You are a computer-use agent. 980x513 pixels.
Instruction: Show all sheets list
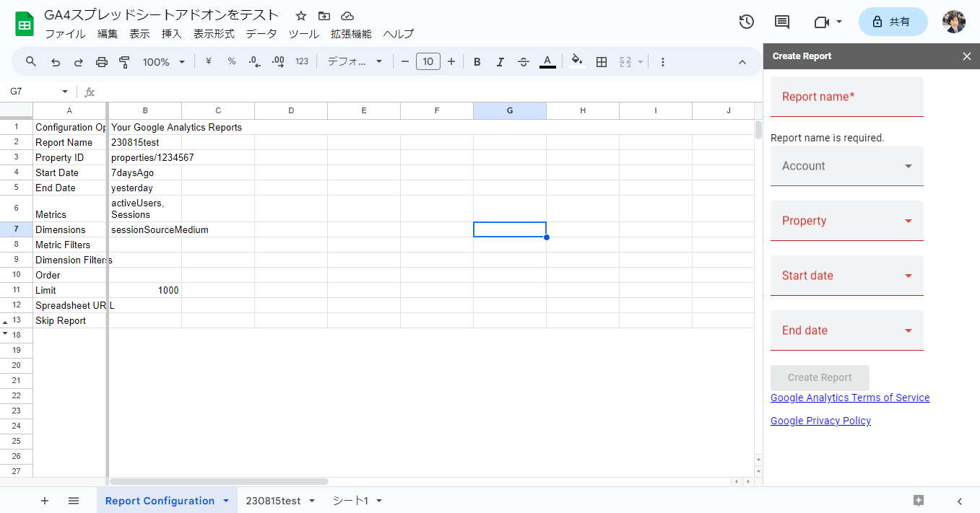[x=74, y=501]
